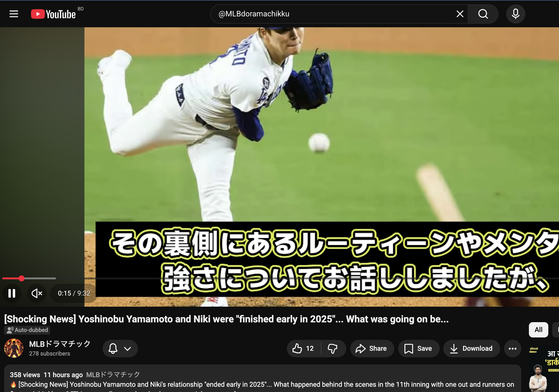Select the All filter chip

[x=538, y=330]
